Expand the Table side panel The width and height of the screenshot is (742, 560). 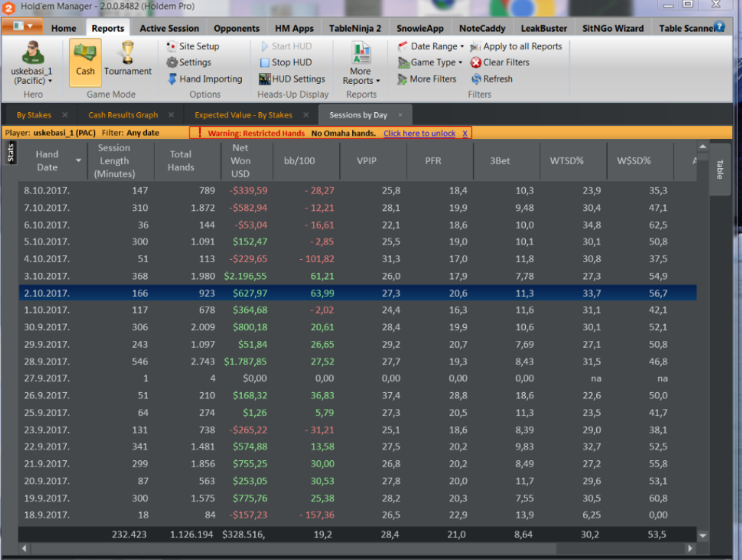point(719,169)
